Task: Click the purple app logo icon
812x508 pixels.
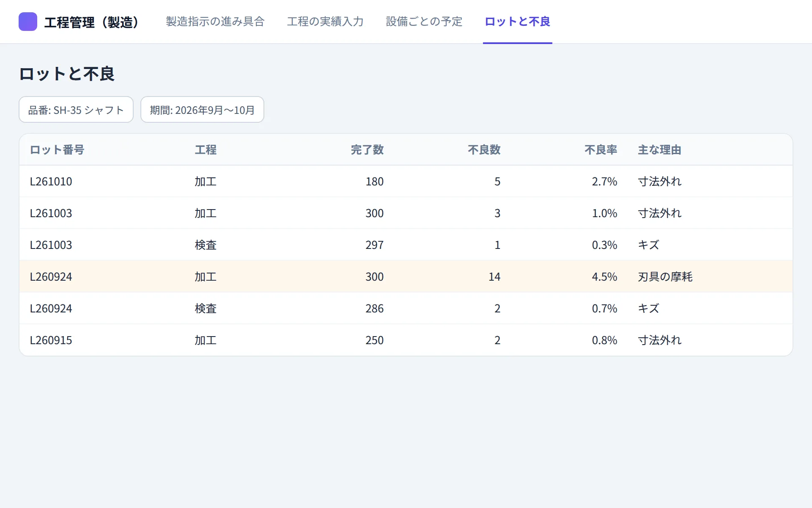Action: click(x=28, y=22)
